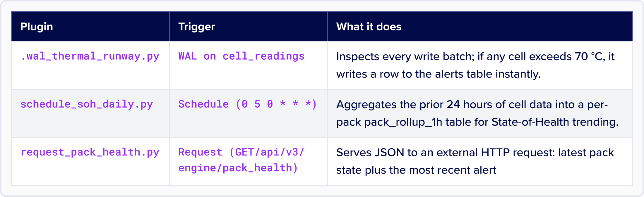Click the Serves JSON to external HTTP description
Image resolution: width=644 pixels, height=197 pixels.
(x=475, y=152)
